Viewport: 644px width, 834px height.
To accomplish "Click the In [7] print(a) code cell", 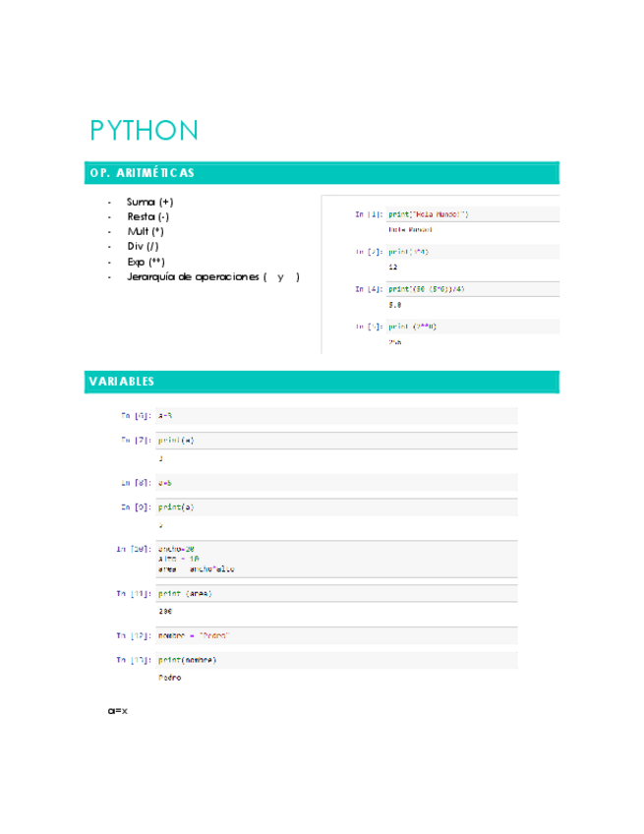I will [336, 441].
